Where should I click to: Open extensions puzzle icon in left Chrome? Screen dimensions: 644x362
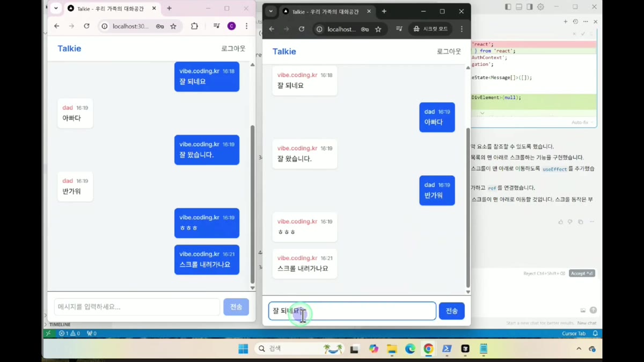(194, 26)
